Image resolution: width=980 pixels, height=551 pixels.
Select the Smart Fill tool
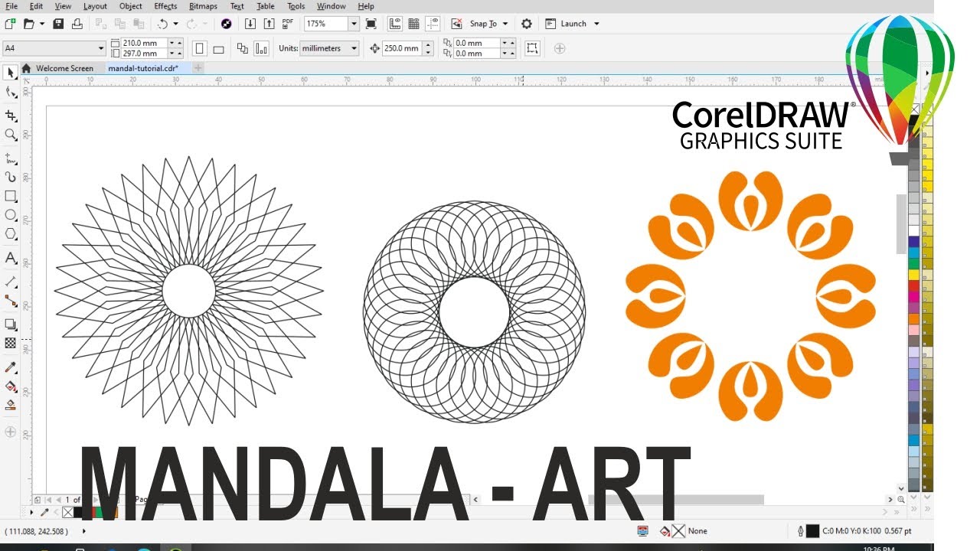click(x=11, y=405)
